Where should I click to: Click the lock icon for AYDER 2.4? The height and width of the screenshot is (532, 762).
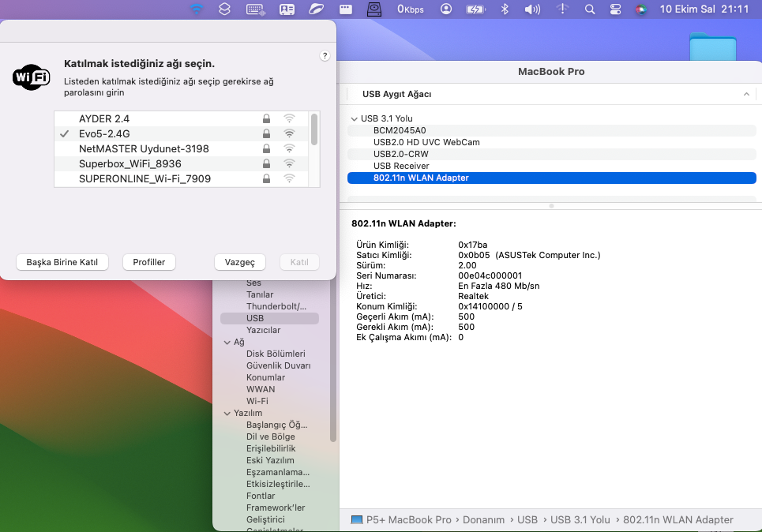[266, 118]
